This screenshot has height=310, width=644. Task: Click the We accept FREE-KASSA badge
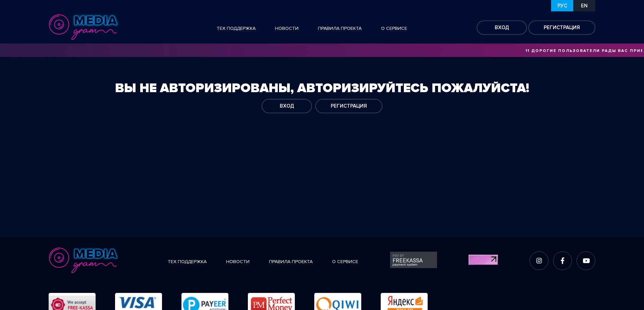(72, 303)
